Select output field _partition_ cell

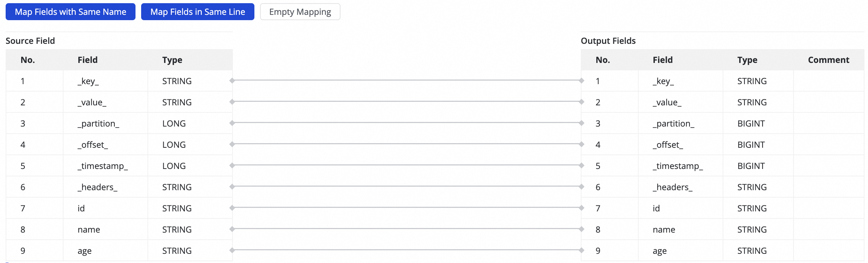(673, 124)
